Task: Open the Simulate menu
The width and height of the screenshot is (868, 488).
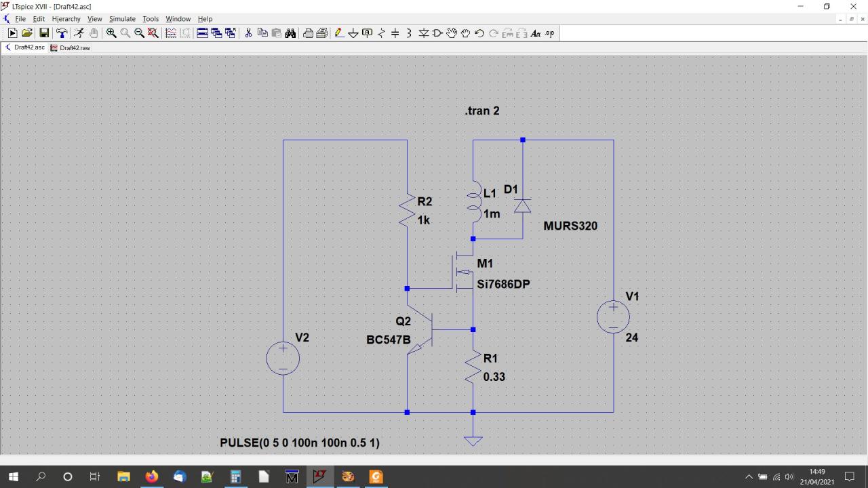Action: [x=122, y=19]
